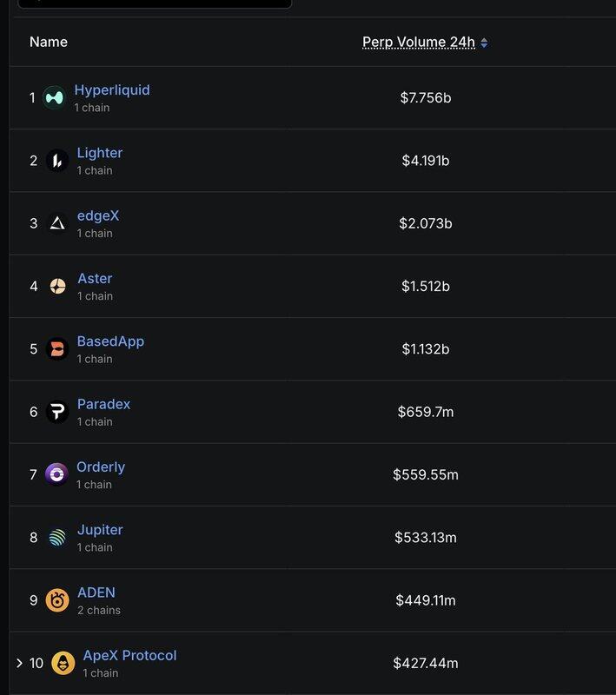Open the Paradex protocol link
This screenshot has width=616, height=695.
tap(103, 404)
